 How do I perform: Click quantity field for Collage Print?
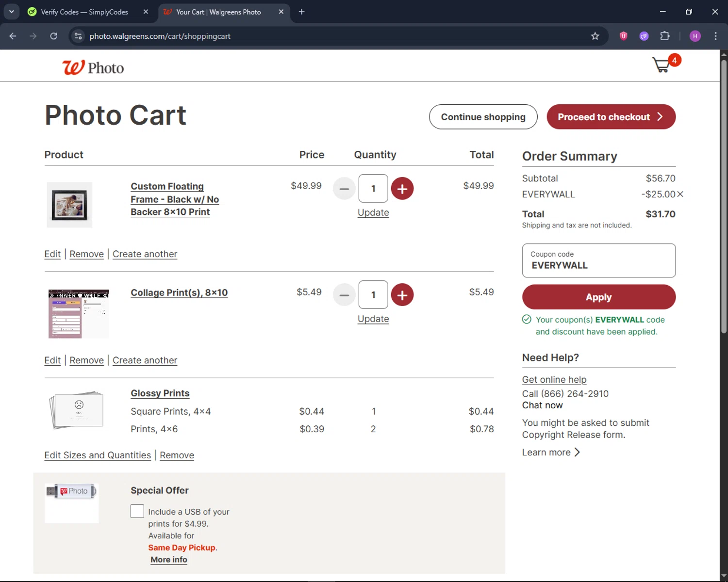(x=373, y=295)
